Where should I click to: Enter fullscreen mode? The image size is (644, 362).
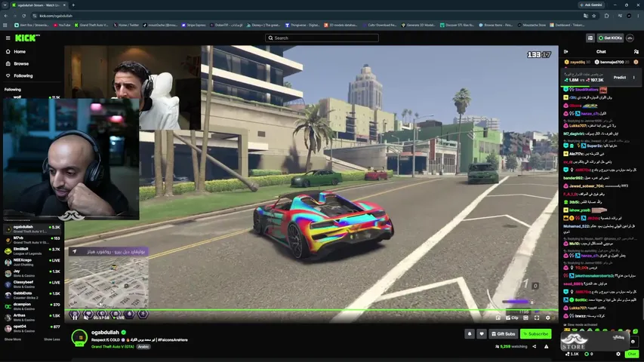(536, 318)
